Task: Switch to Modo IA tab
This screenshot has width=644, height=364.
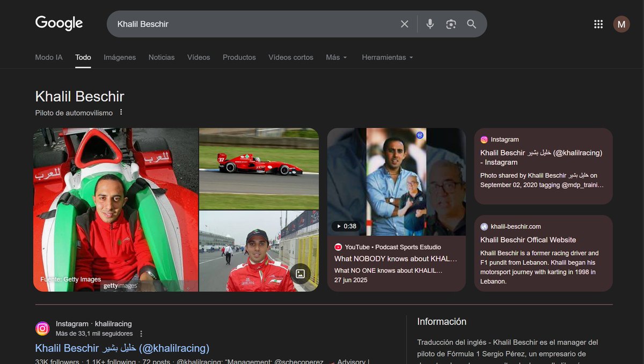Action: click(x=49, y=57)
